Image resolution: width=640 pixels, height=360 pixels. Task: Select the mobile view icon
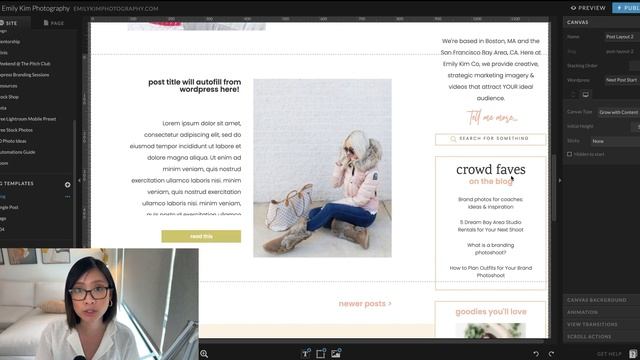pos(573,95)
